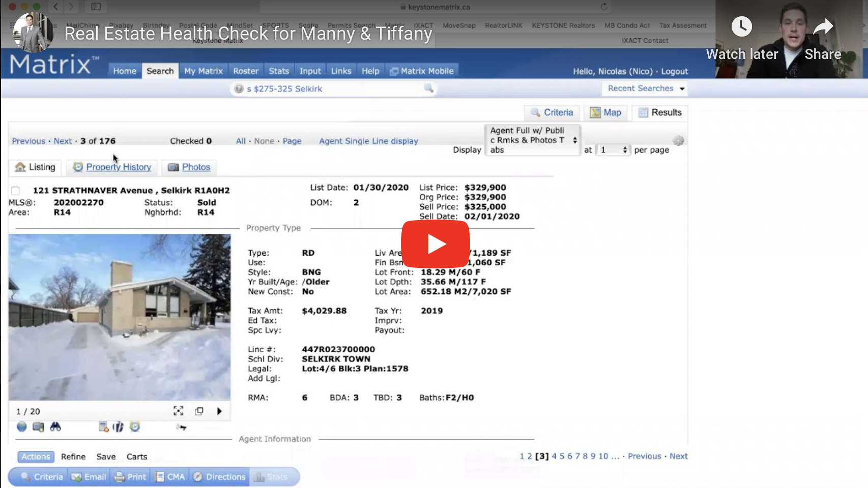This screenshot has width=868, height=488.
Task: Click the top Next listing link
Action: [x=63, y=141]
